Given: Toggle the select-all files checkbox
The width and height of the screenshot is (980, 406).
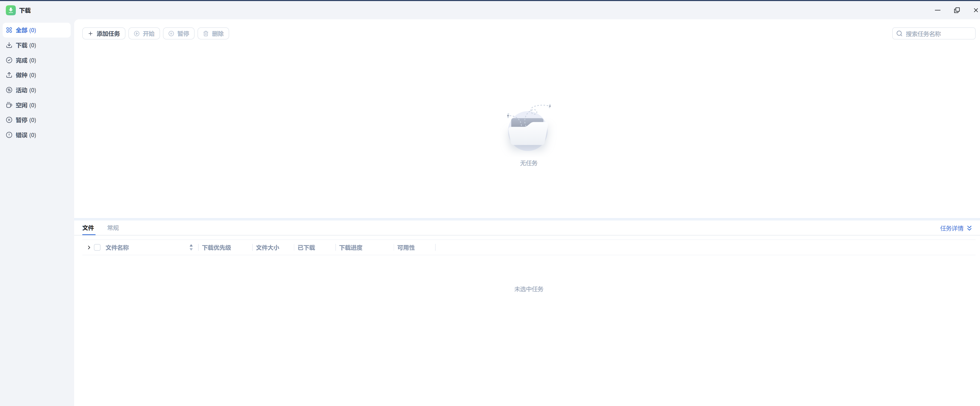Looking at the screenshot, I should (x=97, y=247).
